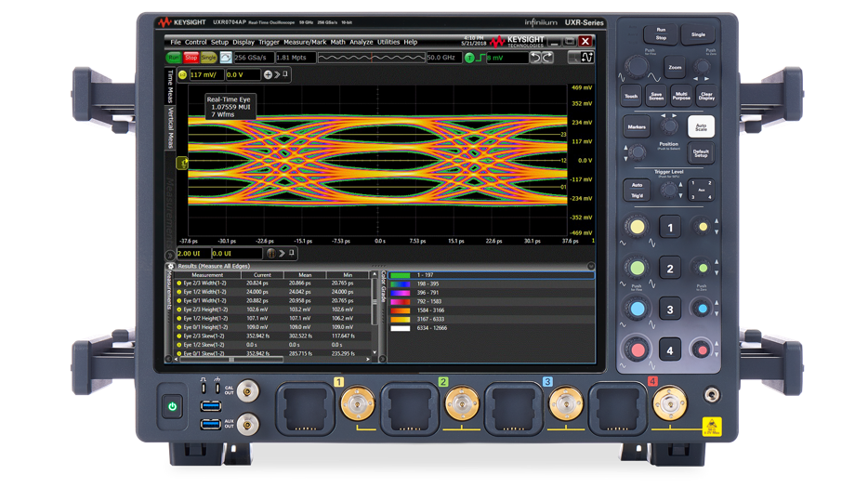
Task: Toggle channel 3 with front panel key 3
Action: click(670, 310)
